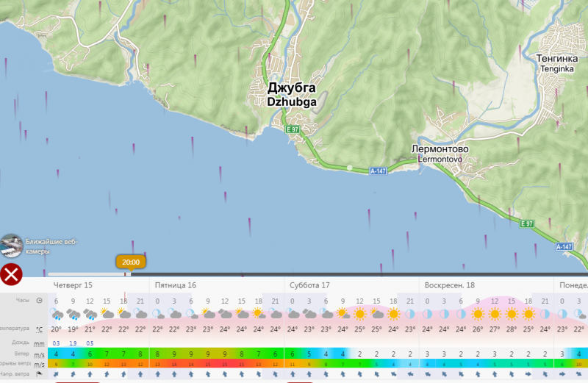Screen dimensions: 588x383
Task: Select the Четверг 15 day header
Action: point(73,284)
